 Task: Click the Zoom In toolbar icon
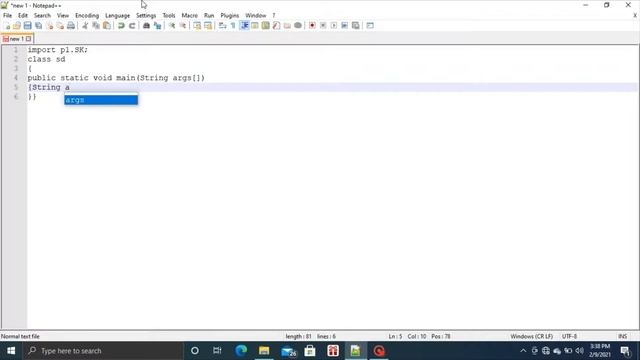coord(172,26)
